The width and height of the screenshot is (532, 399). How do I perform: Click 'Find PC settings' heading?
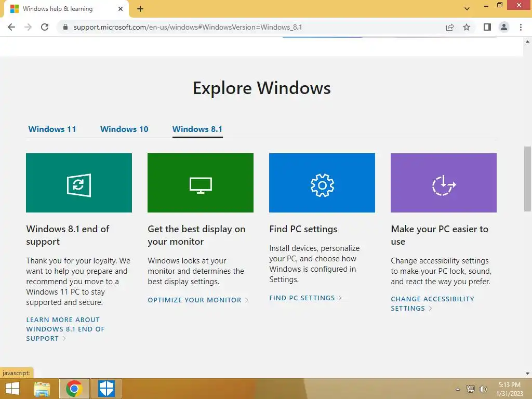coord(303,229)
